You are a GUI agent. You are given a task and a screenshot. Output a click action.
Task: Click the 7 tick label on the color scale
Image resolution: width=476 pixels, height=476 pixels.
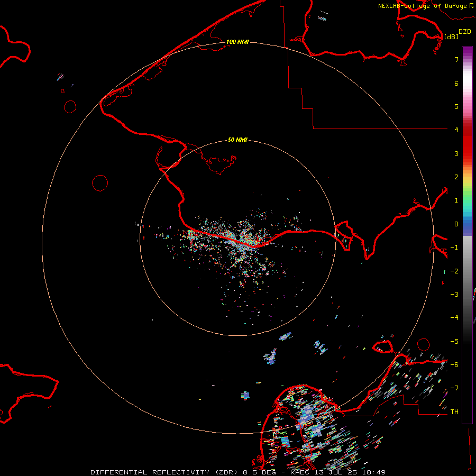(x=456, y=59)
